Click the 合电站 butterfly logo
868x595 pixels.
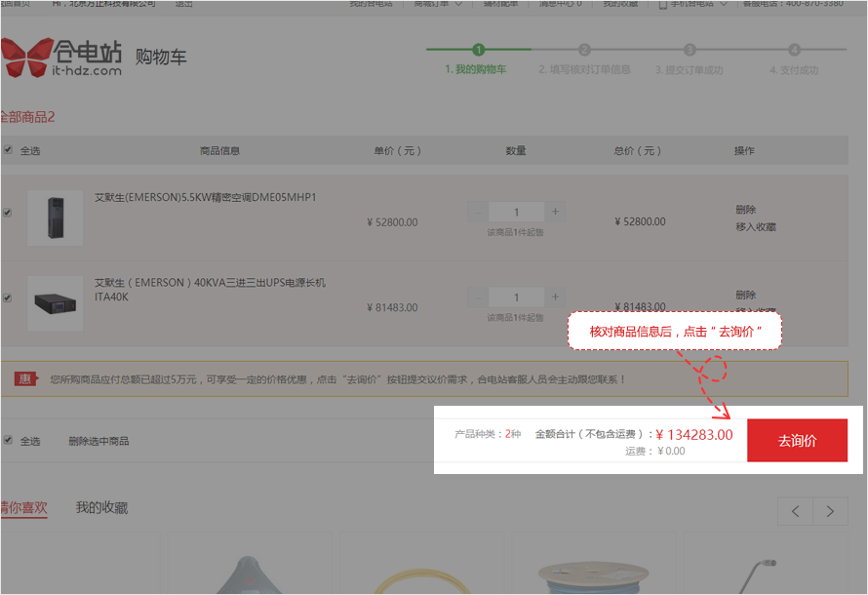pyautogui.click(x=62, y=57)
